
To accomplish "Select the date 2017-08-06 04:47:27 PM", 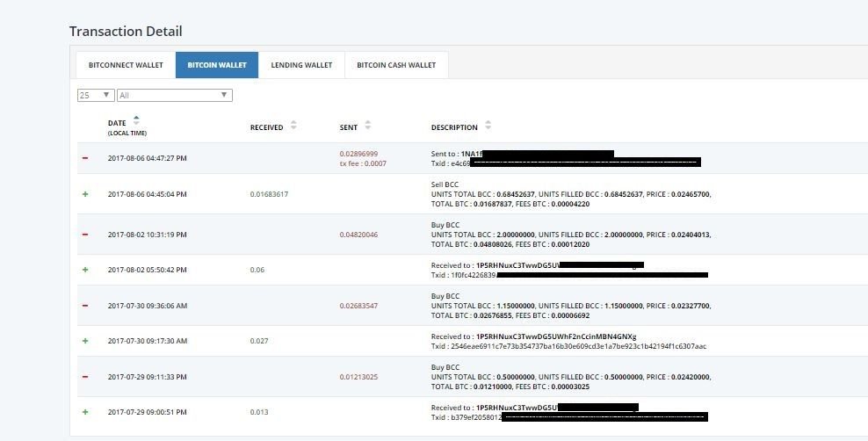I will (148, 158).
